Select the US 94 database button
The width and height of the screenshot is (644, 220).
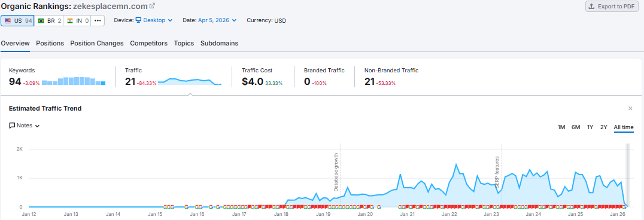click(17, 20)
